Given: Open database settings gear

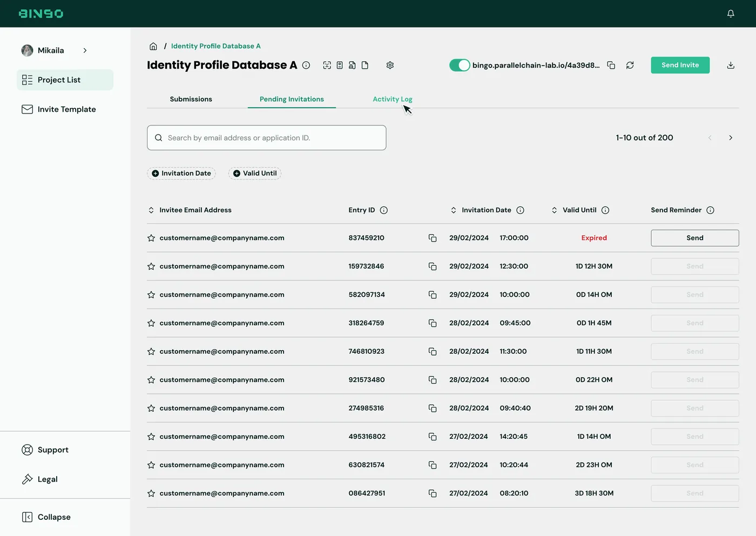Looking at the screenshot, I should click(x=390, y=65).
